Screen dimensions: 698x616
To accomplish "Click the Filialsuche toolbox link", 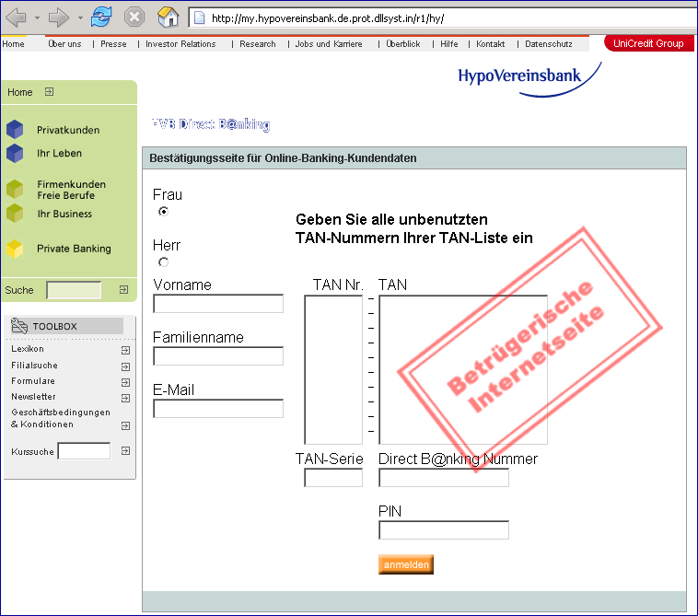I will [x=34, y=365].
